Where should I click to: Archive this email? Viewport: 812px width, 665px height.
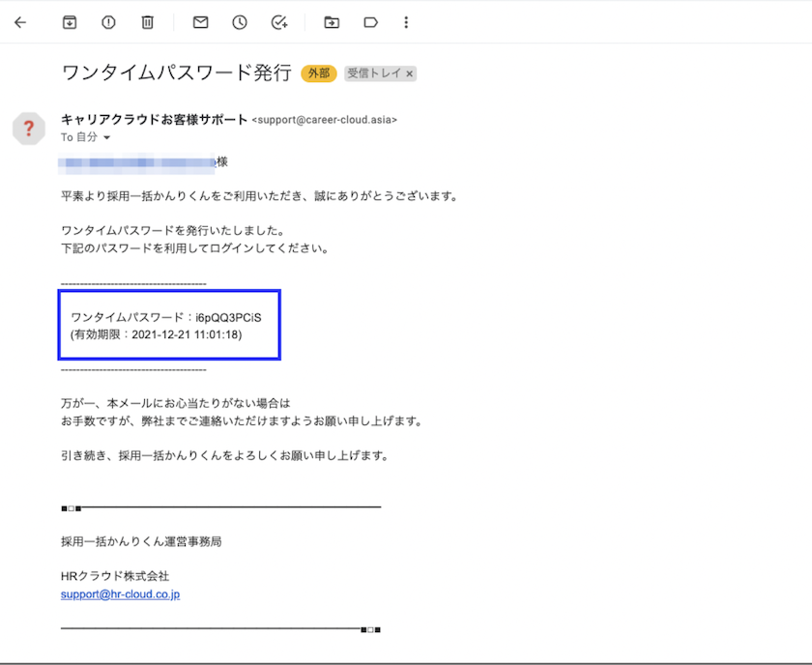(69, 22)
